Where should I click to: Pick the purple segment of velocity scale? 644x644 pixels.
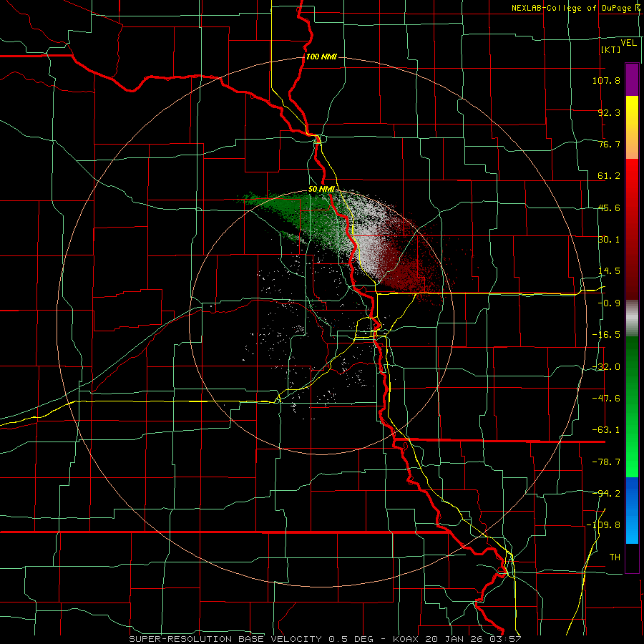pyautogui.click(x=632, y=79)
